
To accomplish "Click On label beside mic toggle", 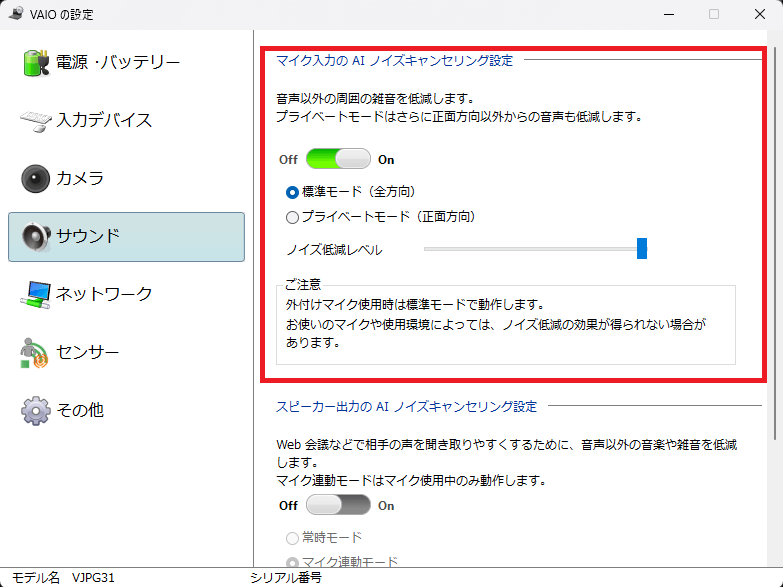I will pyautogui.click(x=386, y=160).
